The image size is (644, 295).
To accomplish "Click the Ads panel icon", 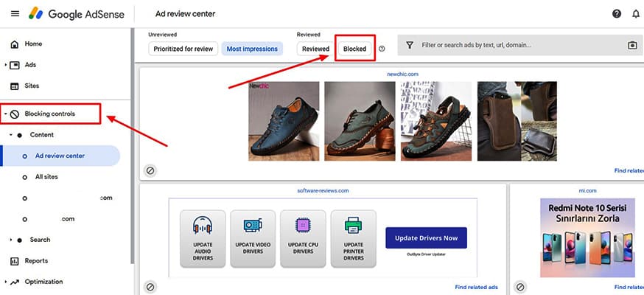I will (x=15, y=65).
